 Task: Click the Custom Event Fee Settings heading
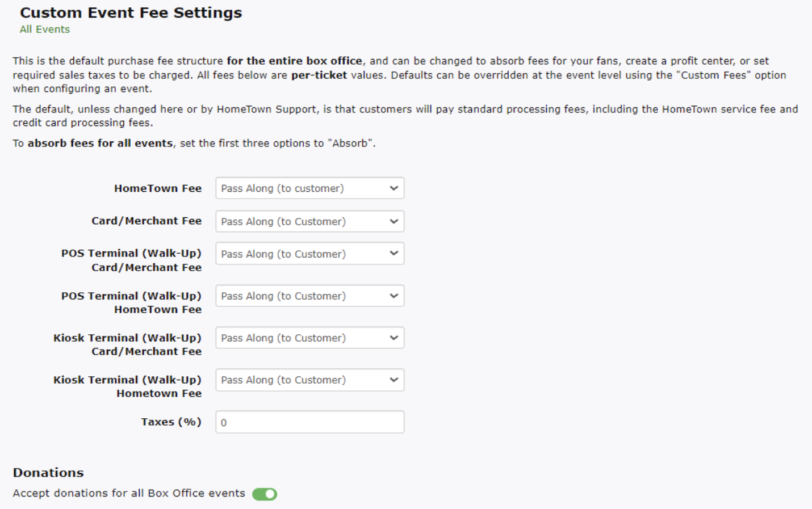coord(131,12)
